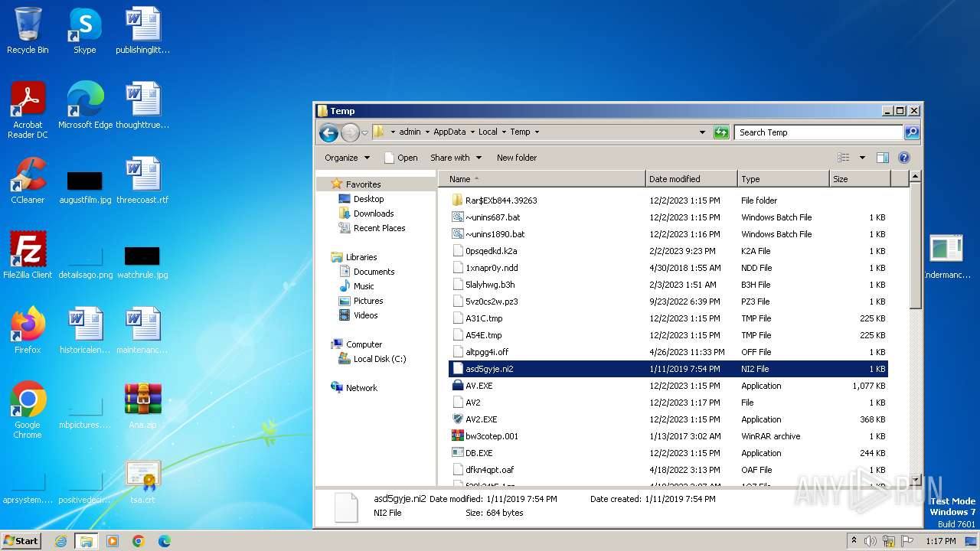
Task: Select the AV.EXE application file
Action: tap(668, 386)
